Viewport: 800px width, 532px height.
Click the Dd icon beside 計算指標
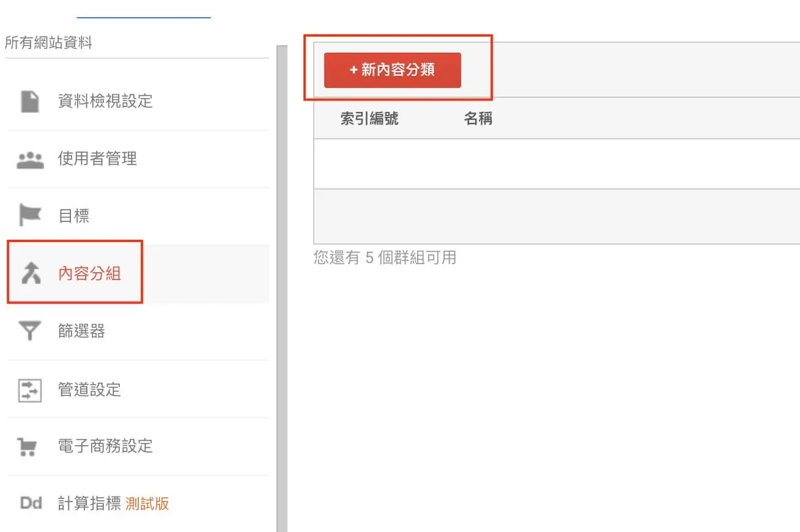(31, 504)
